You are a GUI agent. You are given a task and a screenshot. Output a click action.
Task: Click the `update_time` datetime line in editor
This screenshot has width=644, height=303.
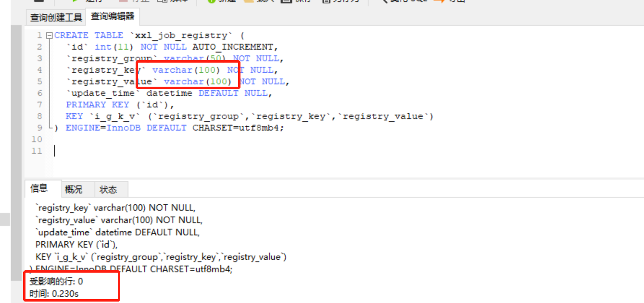click(x=169, y=93)
